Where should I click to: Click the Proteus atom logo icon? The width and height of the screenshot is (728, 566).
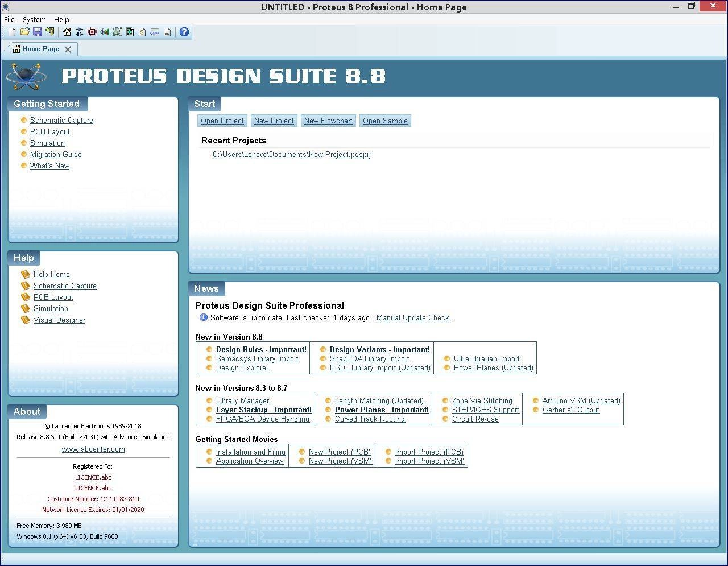pos(26,76)
